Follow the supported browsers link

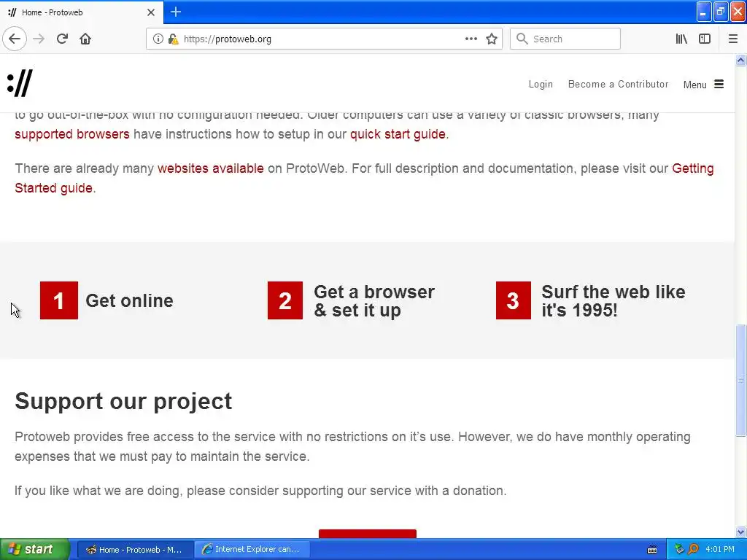tap(72, 134)
